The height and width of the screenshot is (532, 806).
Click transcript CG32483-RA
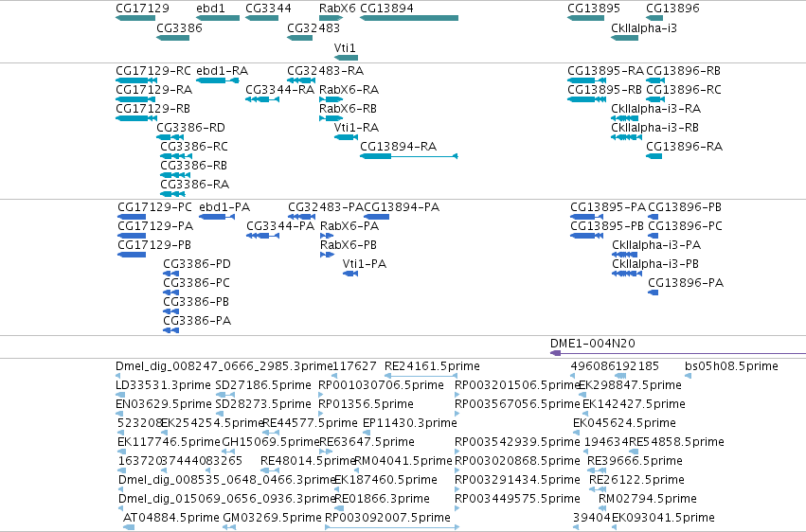point(301,80)
